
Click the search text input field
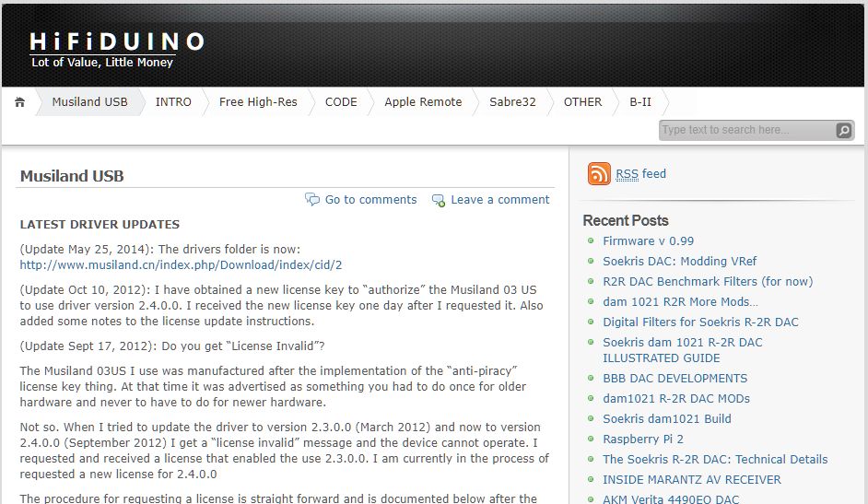coord(746,131)
